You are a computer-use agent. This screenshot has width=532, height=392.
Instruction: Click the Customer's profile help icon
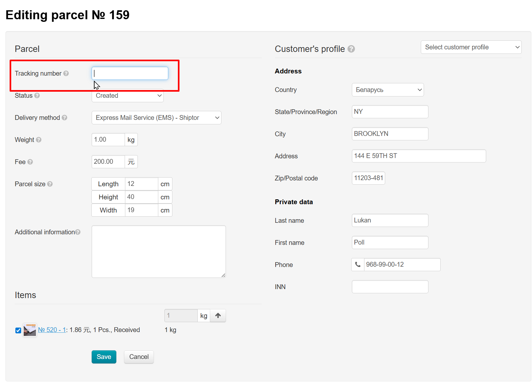pyautogui.click(x=351, y=49)
